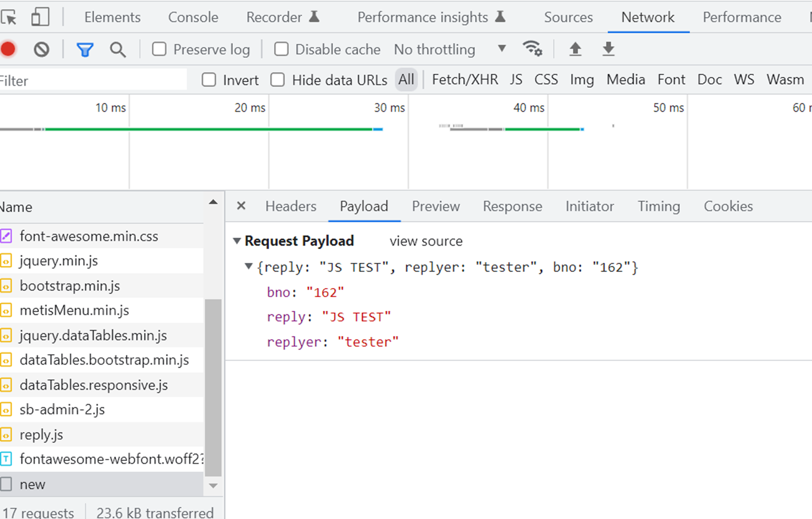Screen dimensions: 812x519
Task: Click the bno "162" payload value
Action: click(325, 292)
